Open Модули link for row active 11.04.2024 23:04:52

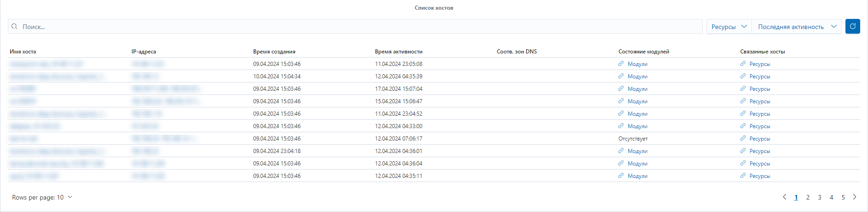tap(633, 114)
